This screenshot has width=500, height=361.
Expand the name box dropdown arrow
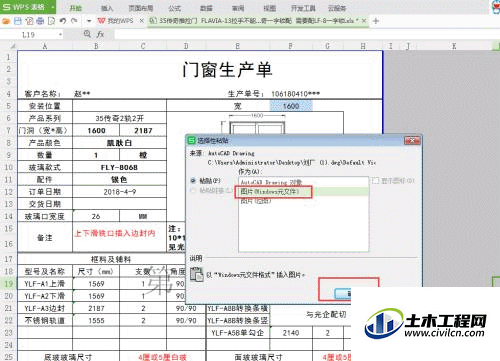tap(60, 35)
